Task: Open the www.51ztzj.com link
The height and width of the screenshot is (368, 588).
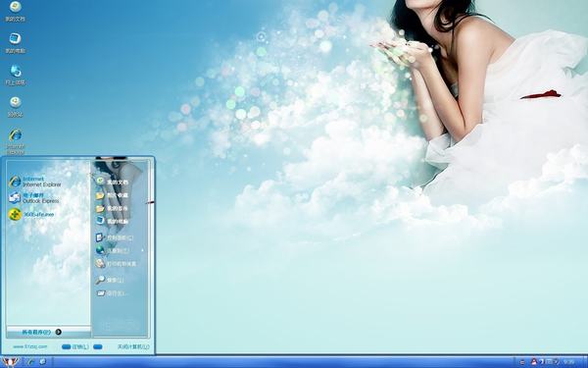Action: coord(30,346)
